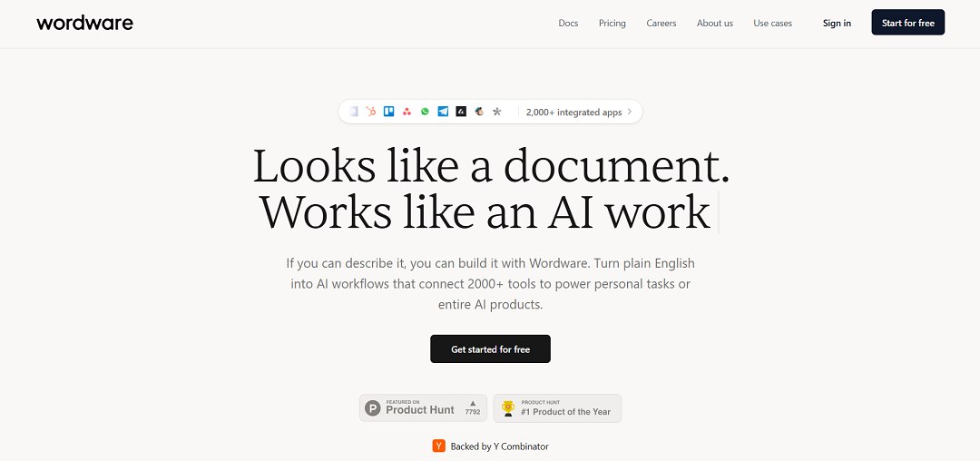Click the Y Combinator orange logo
The height and width of the screenshot is (461, 980).
pos(439,446)
